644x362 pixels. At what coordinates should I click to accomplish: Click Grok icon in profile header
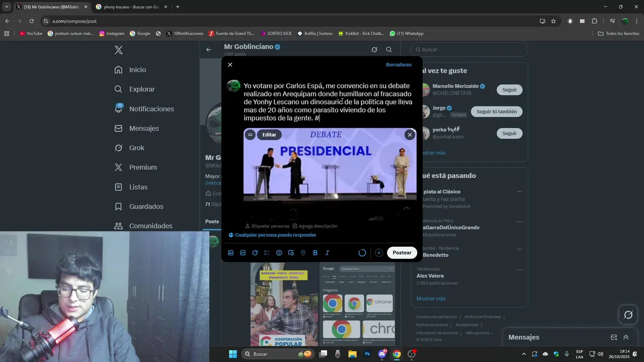pyautogui.click(x=374, y=50)
